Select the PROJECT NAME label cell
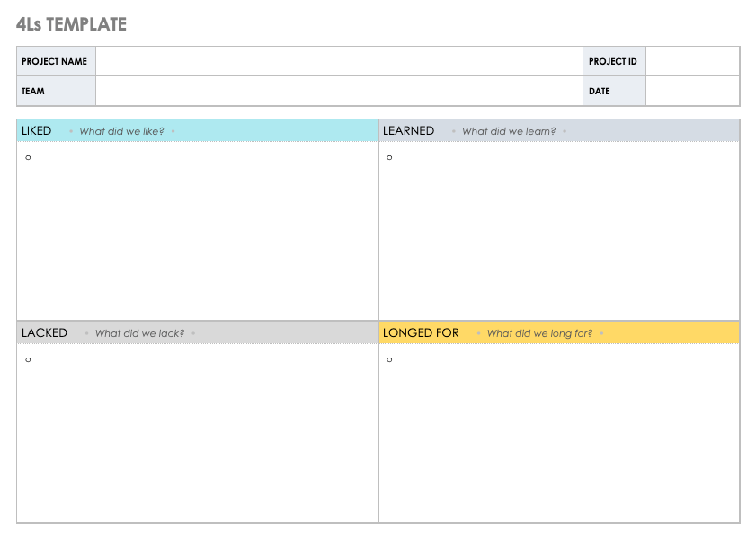This screenshot has height=548, width=756. [56, 62]
